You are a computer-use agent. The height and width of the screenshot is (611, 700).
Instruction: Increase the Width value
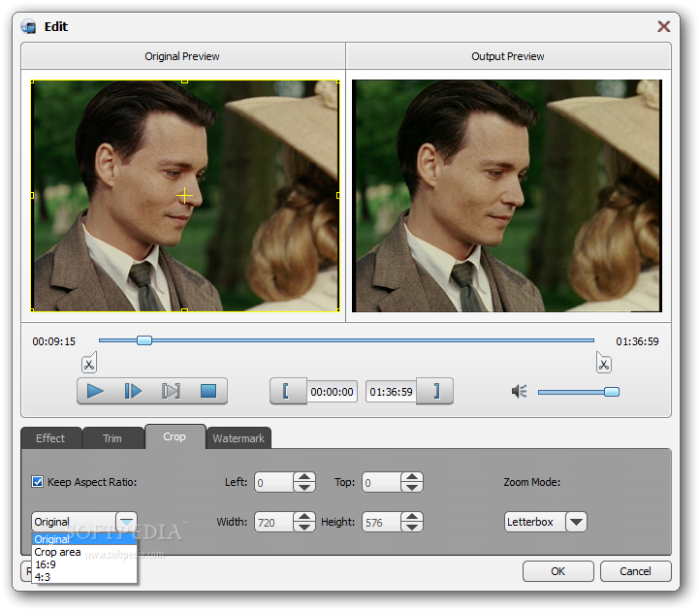click(x=304, y=517)
